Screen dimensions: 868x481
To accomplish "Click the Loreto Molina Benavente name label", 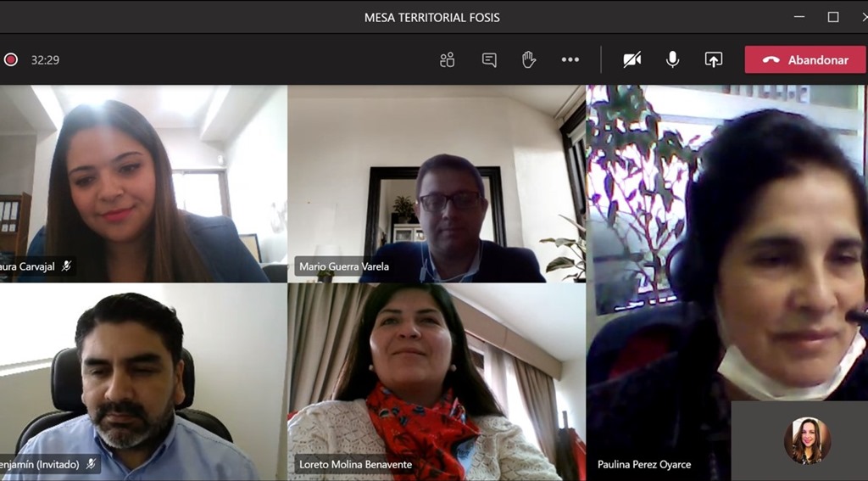I will 355,464.
